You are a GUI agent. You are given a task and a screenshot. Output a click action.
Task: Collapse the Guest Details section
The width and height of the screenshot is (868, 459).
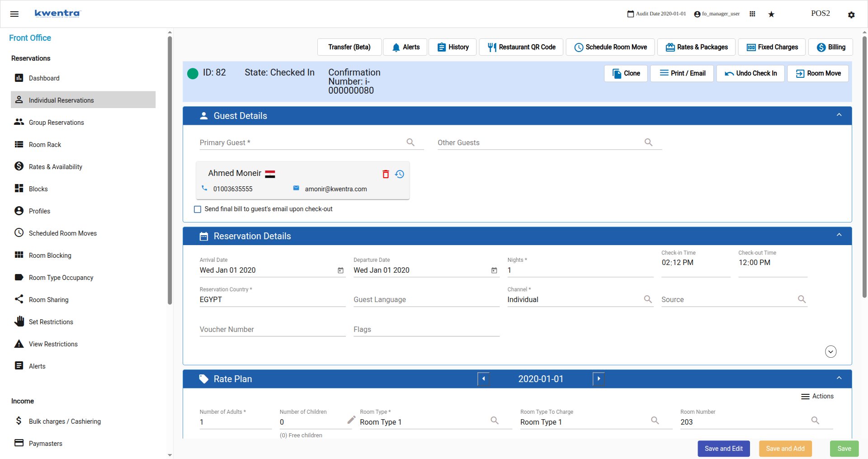pos(839,115)
